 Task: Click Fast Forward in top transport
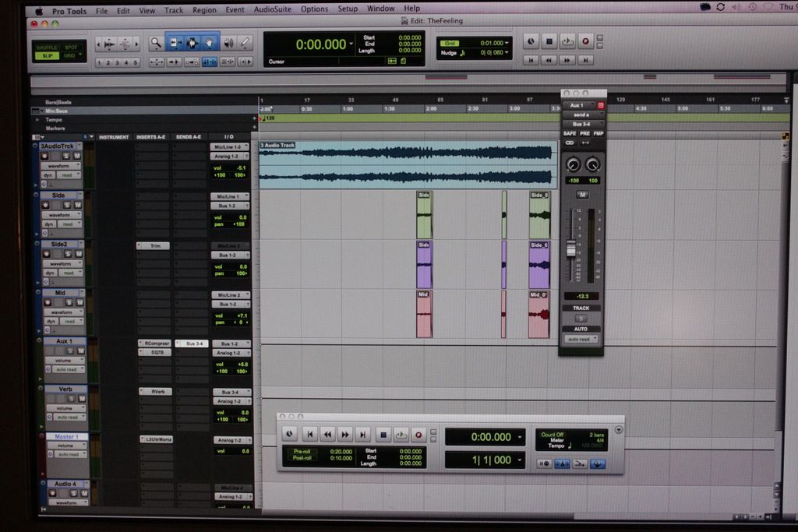click(567, 60)
